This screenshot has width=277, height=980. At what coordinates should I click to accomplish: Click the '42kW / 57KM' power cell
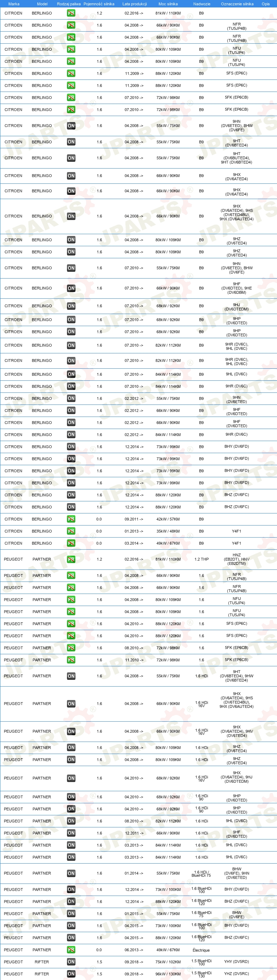168,519
